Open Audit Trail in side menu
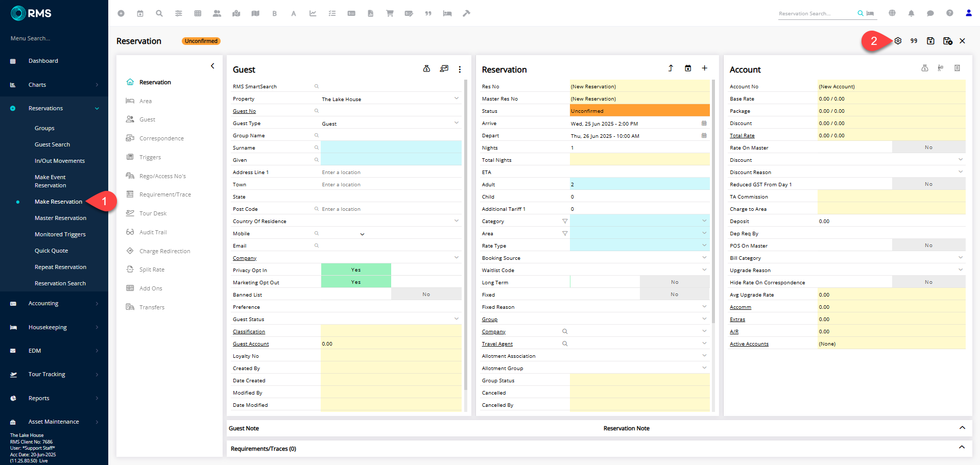 pyautogui.click(x=153, y=232)
